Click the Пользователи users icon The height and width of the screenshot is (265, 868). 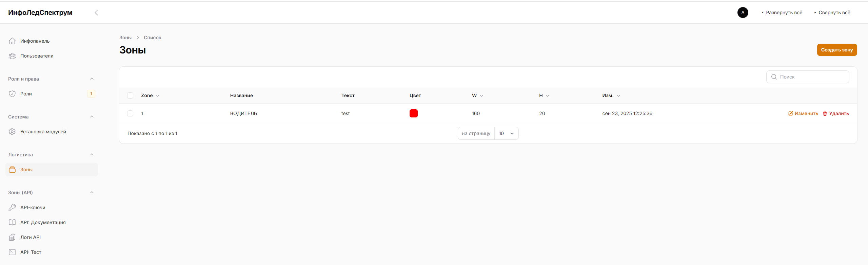pos(12,56)
